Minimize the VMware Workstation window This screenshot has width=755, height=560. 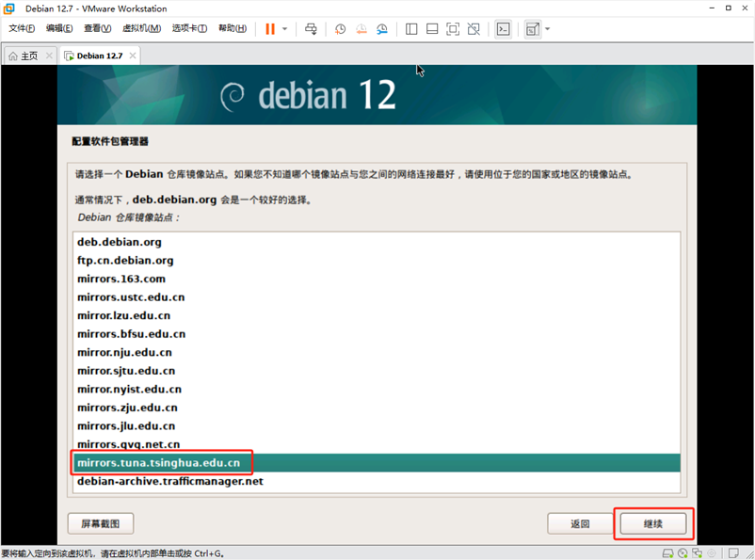tap(712, 8)
